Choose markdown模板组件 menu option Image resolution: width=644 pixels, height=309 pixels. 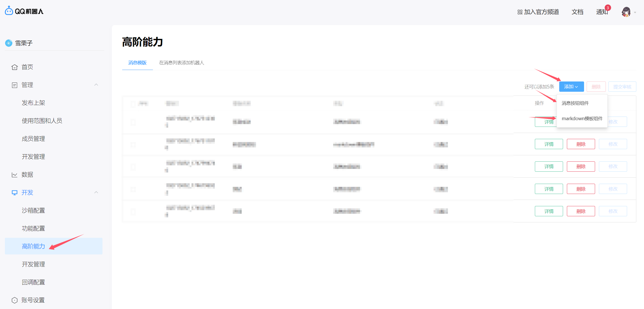pyautogui.click(x=582, y=119)
